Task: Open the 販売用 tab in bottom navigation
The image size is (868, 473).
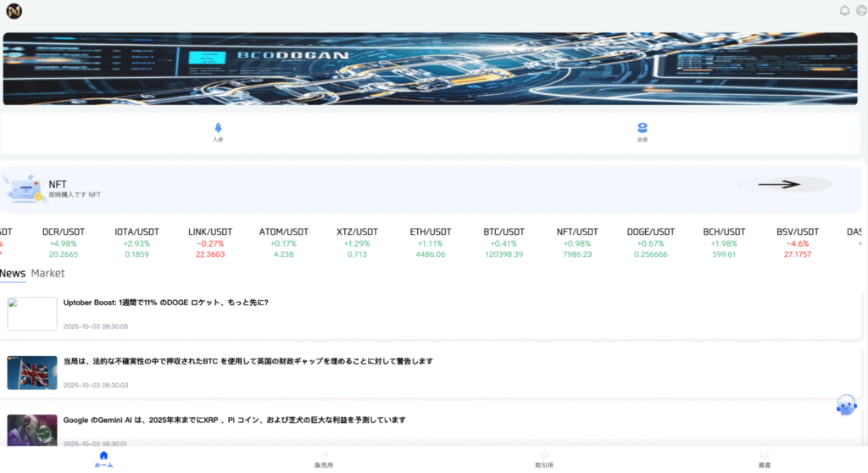Action: (x=324, y=459)
